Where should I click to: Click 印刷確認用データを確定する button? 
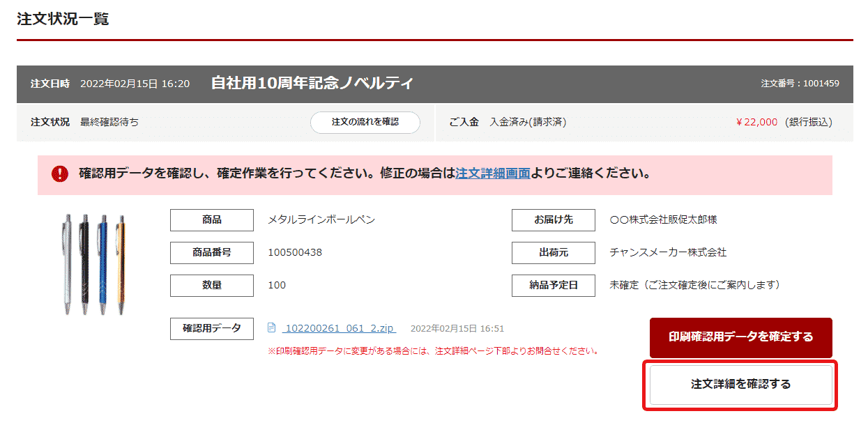coord(740,337)
